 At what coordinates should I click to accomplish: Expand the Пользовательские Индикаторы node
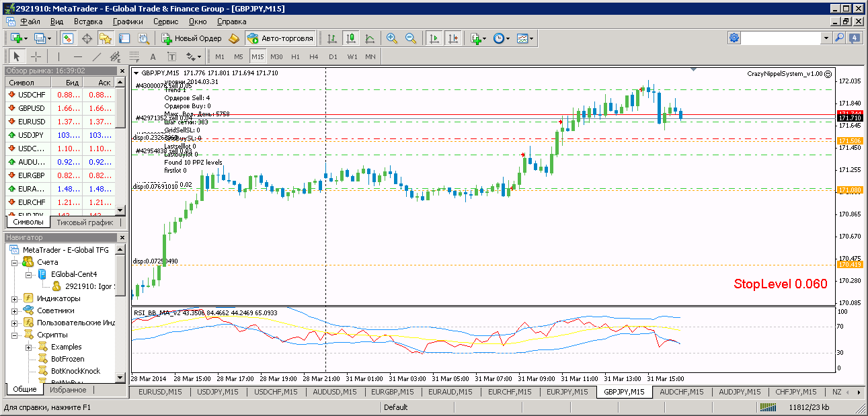coord(15,323)
